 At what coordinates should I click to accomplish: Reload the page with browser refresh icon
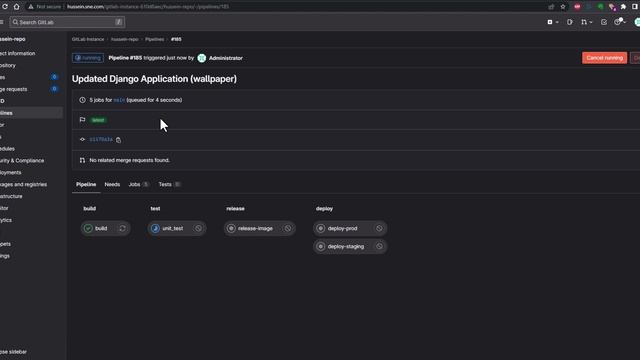[x=5, y=7]
